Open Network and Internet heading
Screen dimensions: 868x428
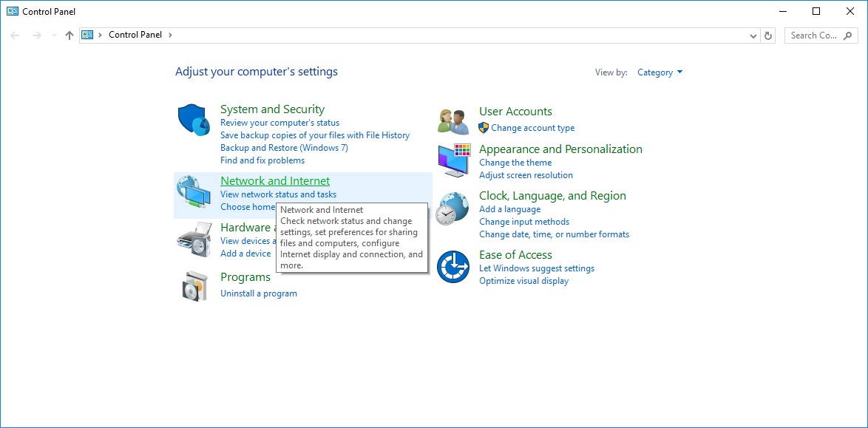point(275,180)
